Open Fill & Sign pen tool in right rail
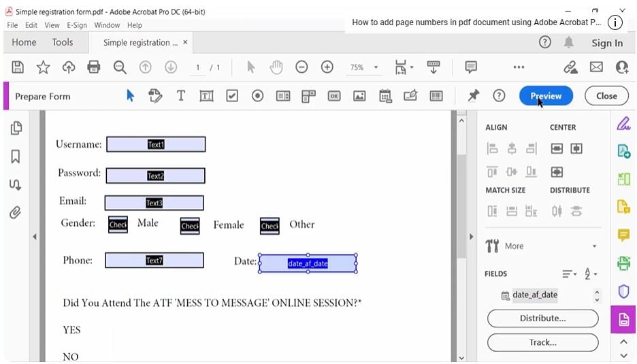 point(623,124)
